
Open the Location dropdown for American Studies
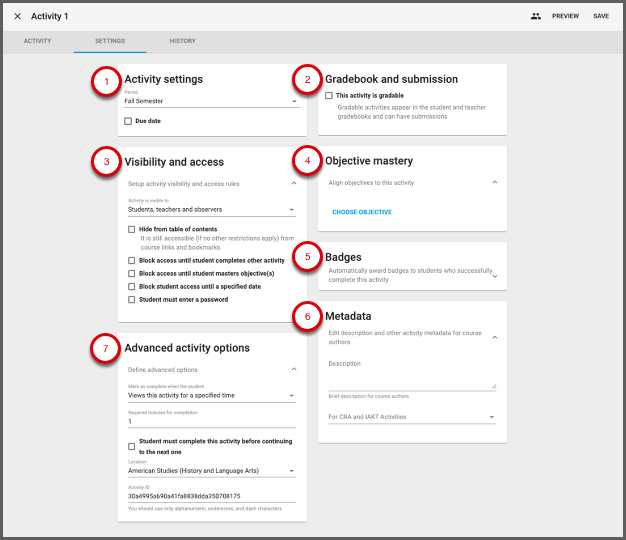pyautogui.click(x=211, y=470)
